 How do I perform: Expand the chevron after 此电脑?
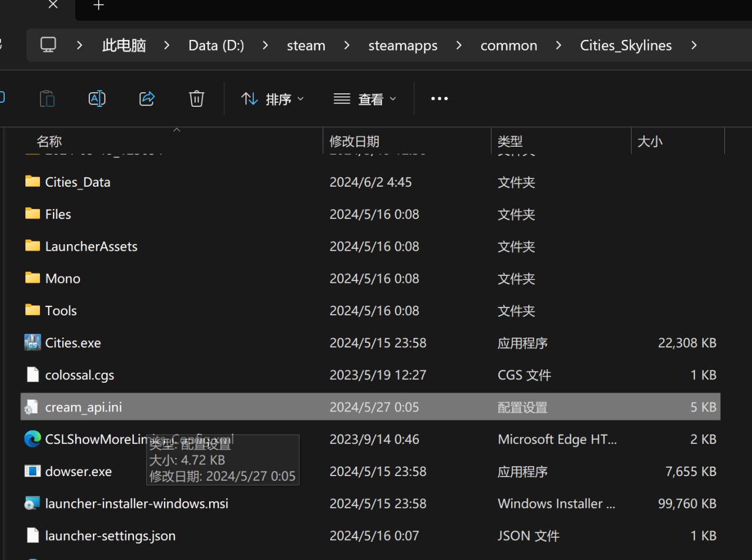click(167, 45)
